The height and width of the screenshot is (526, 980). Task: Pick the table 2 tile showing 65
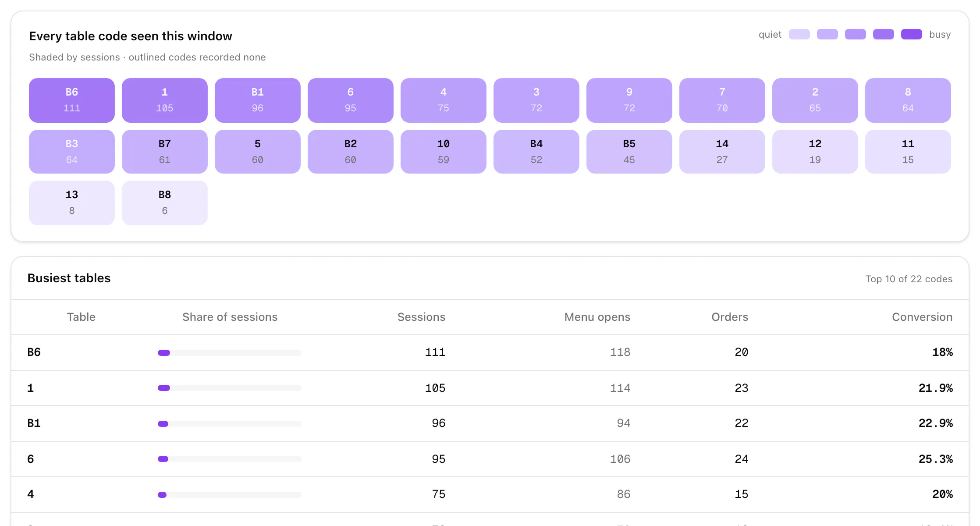tap(815, 100)
